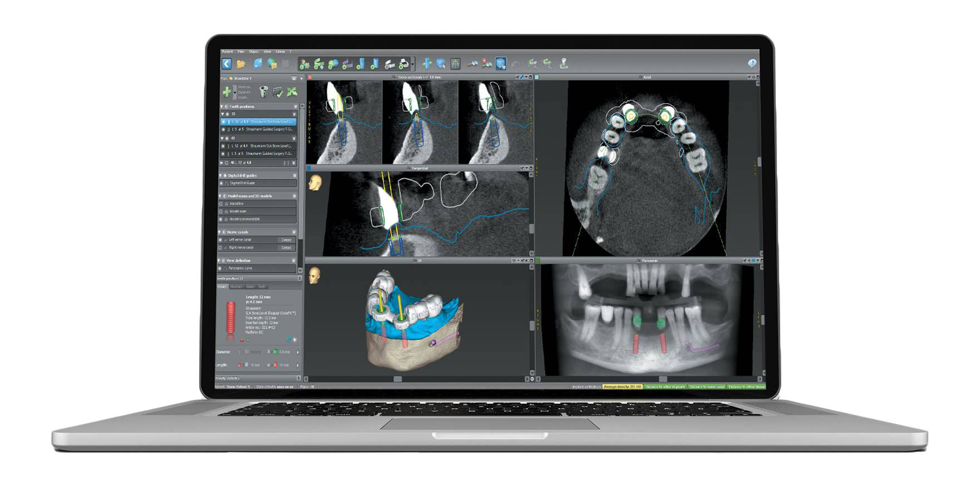This screenshot has width=980, height=484.
Task: Select the L 5 Straumann Guided Surgery row under 33
Action: point(258,129)
